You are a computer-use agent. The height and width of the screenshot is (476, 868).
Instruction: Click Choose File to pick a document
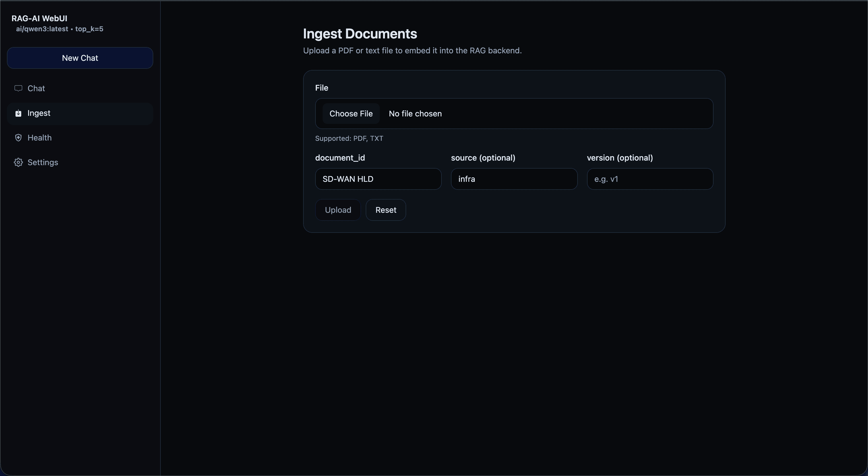[351, 114]
